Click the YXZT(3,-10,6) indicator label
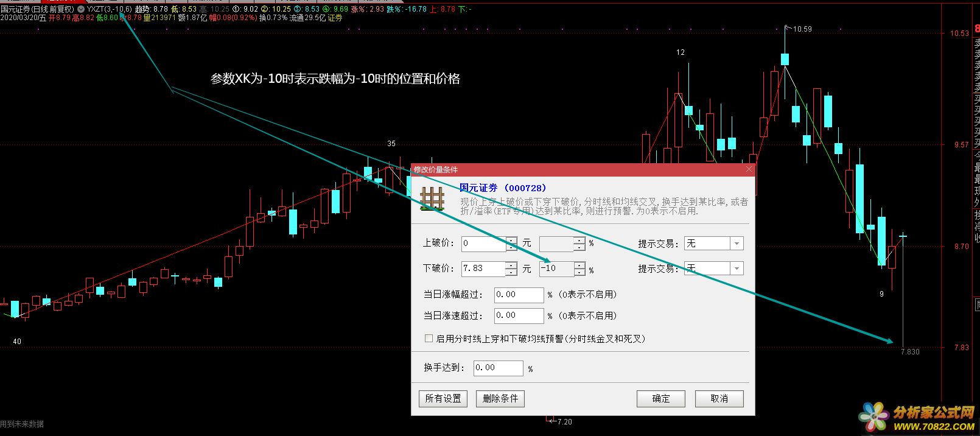Viewport: 980px width, 436px height. (109, 9)
